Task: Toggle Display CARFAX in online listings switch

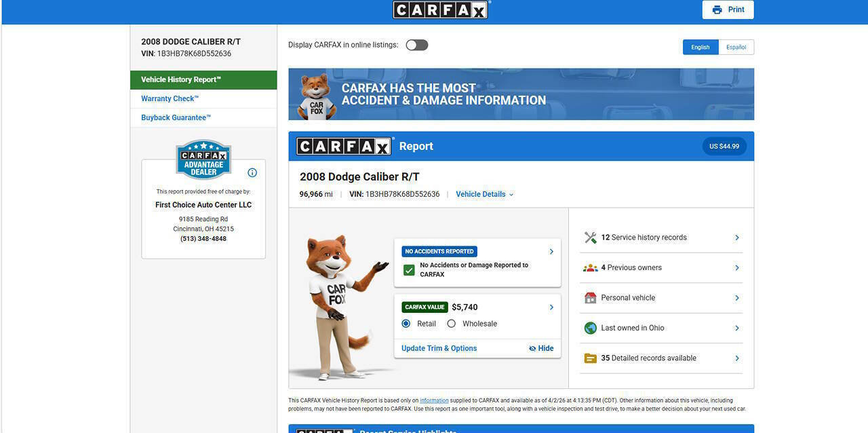Action: 416,45
